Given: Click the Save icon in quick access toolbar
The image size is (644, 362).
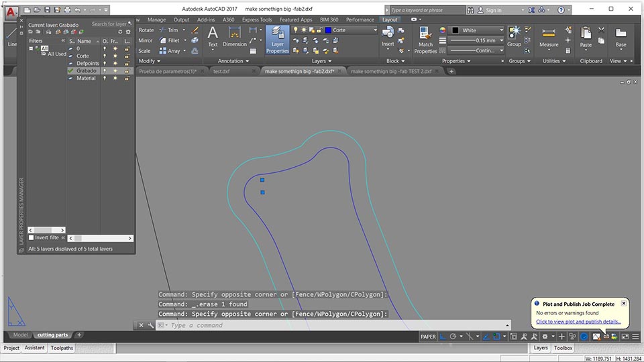Looking at the screenshot, I should (x=47, y=9).
